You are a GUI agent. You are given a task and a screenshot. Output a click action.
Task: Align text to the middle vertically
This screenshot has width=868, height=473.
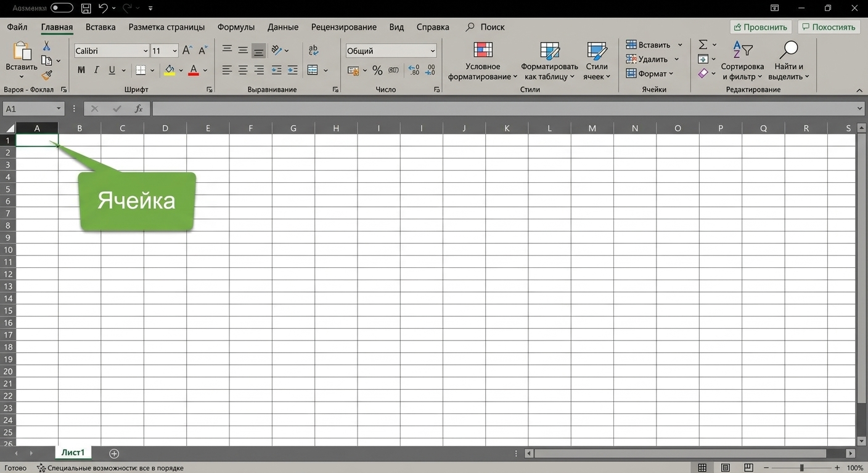[243, 51]
